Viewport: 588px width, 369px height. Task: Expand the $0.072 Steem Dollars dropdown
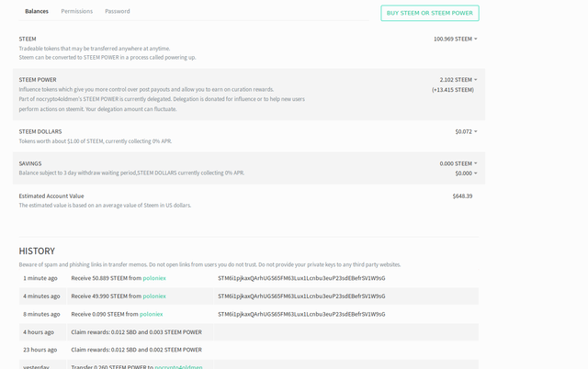466,131
